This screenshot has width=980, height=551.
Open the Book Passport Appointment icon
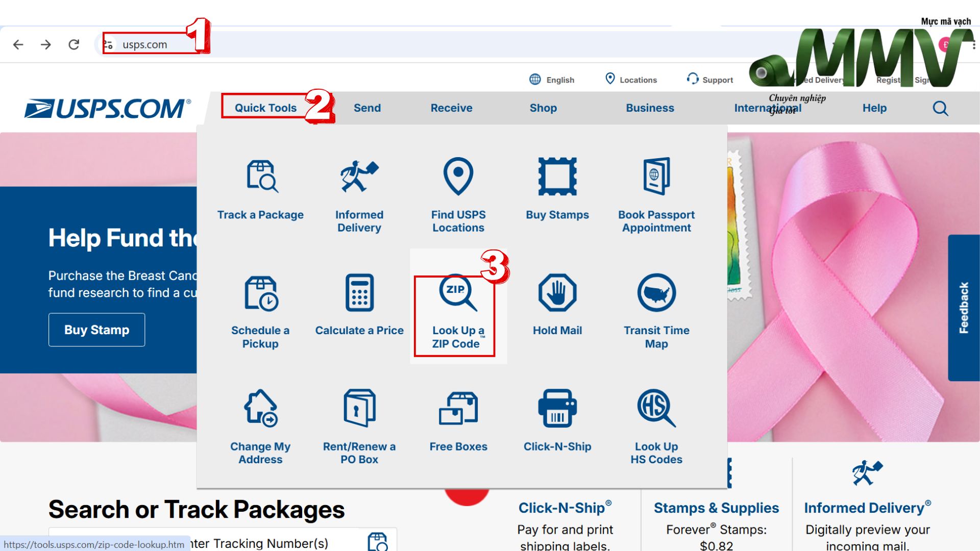pos(656,176)
